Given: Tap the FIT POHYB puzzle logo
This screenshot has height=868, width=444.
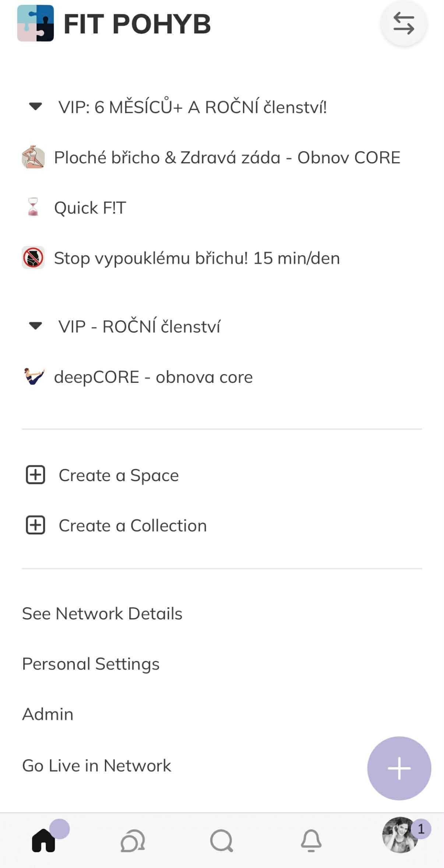Looking at the screenshot, I should click(35, 23).
